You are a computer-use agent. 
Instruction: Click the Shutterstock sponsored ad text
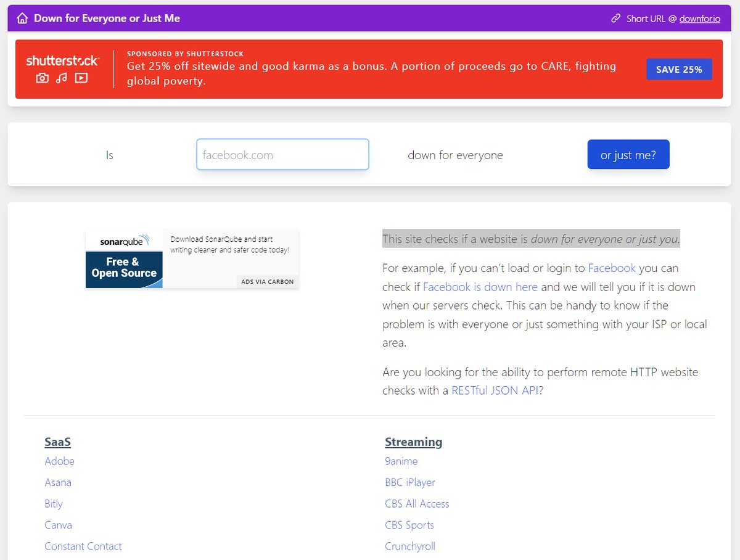[x=371, y=73]
